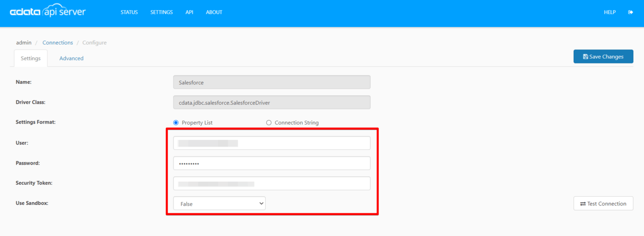Focus the User input field

272,143
